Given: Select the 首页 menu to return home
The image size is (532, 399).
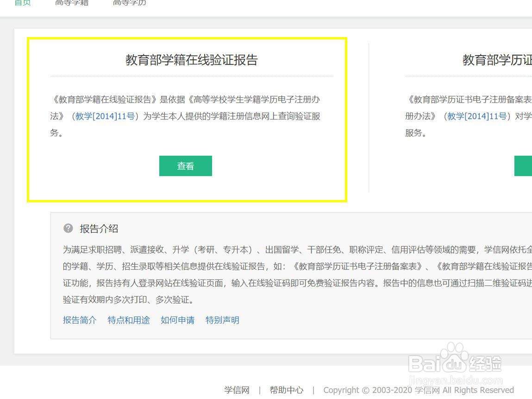Looking at the screenshot, I should point(22,3).
